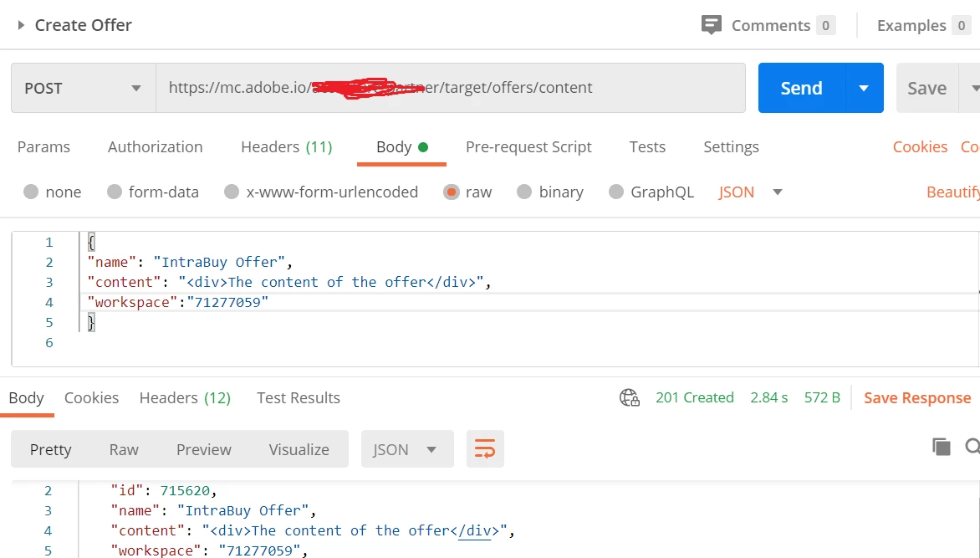Open the response Cookies tab
The image size is (980, 558).
[x=91, y=398]
